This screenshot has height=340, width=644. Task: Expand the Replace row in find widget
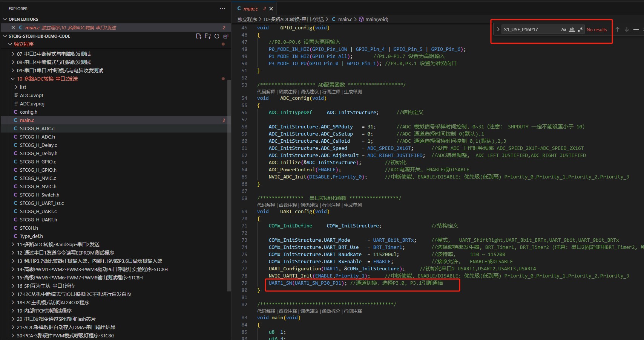tap(498, 29)
